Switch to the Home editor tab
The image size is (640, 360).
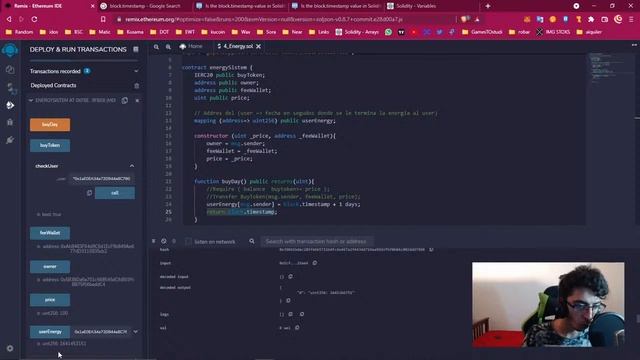191,47
